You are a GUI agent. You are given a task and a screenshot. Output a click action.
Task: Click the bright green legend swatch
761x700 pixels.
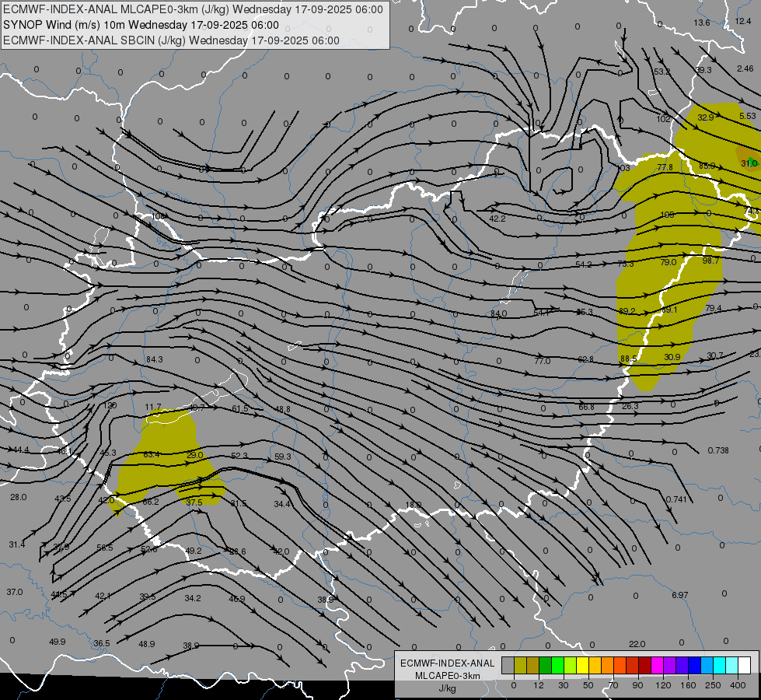pyautogui.click(x=558, y=666)
